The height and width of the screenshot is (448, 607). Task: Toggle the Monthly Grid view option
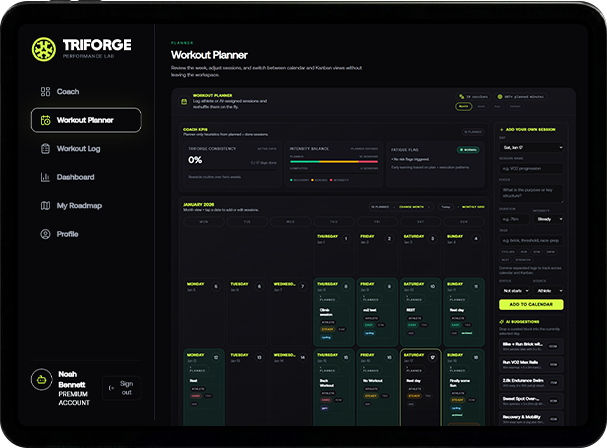pyautogui.click(x=473, y=207)
